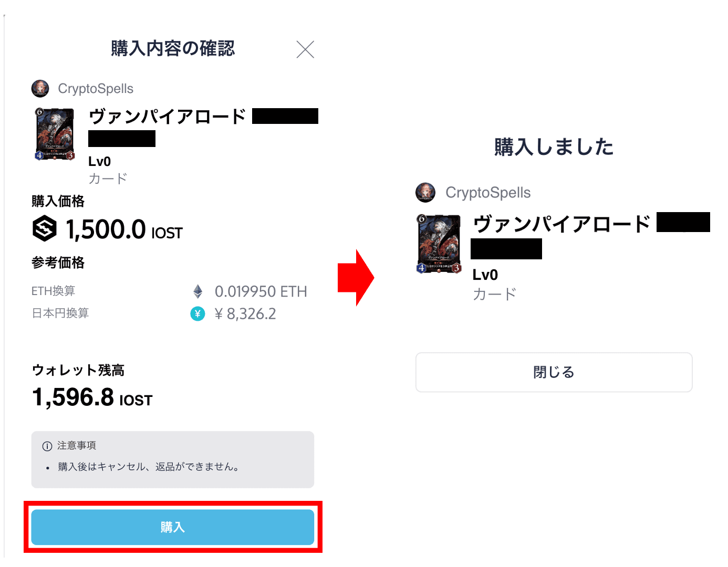Open the ヴァンパイアロード card thumbnail on the left
The width and height of the screenshot is (728, 567).
tap(55, 134)
